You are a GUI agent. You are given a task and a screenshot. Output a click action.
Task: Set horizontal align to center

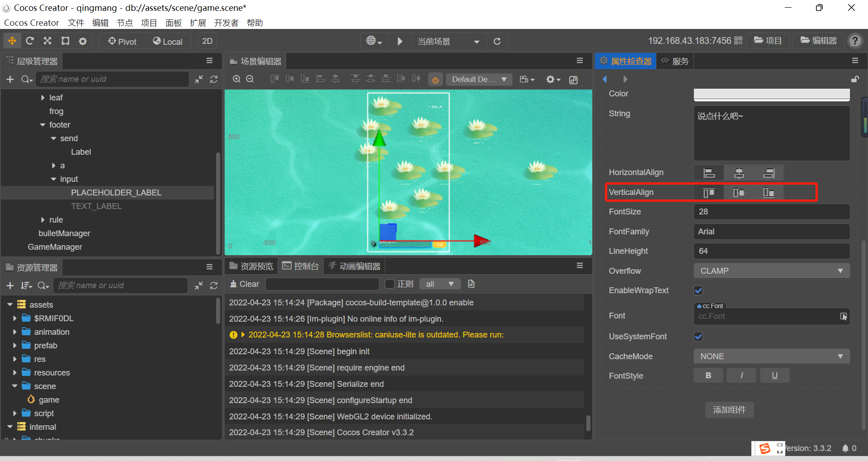pos(739,173)
